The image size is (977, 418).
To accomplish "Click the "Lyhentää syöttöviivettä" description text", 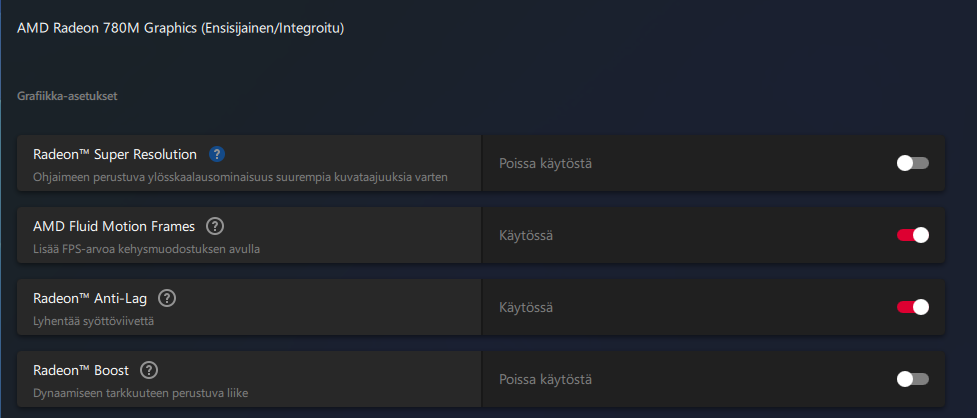I will [x=94, y=321].
